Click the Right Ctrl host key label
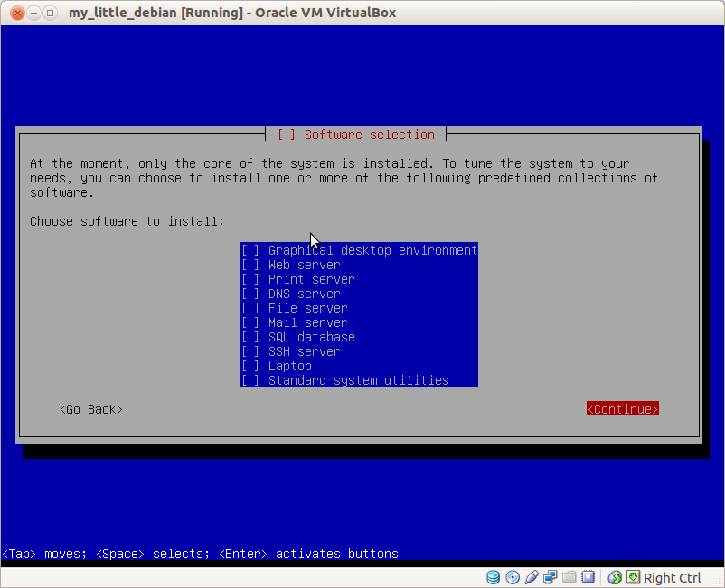Image resolution: width=725 pixels, height=588 pixels. coord(673,578)
